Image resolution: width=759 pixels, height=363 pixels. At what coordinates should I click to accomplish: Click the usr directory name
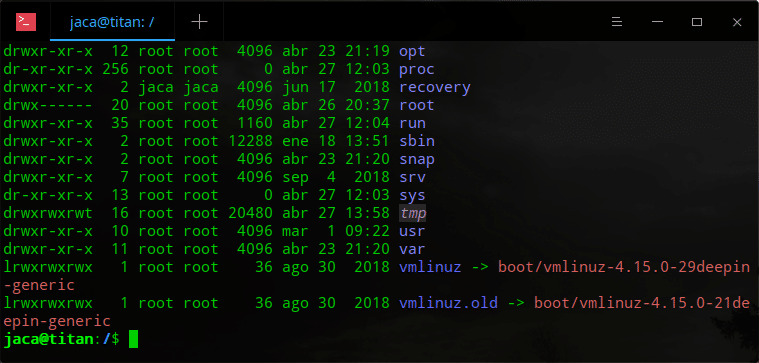(412, 231)
